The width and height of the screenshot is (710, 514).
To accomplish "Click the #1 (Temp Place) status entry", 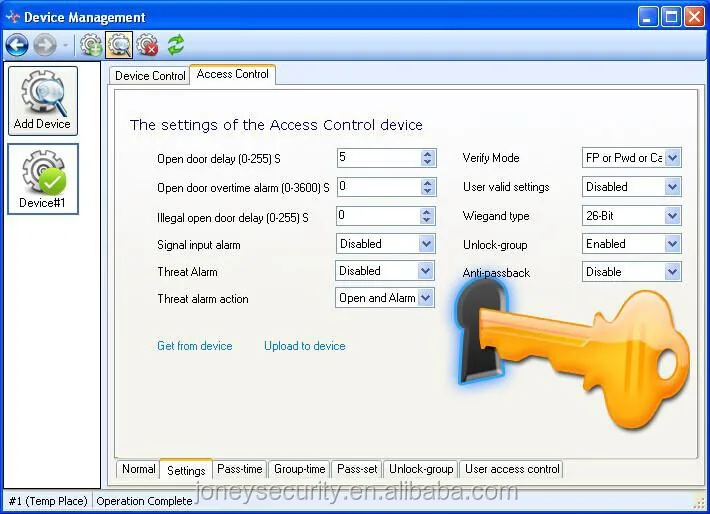I will 48,501.
